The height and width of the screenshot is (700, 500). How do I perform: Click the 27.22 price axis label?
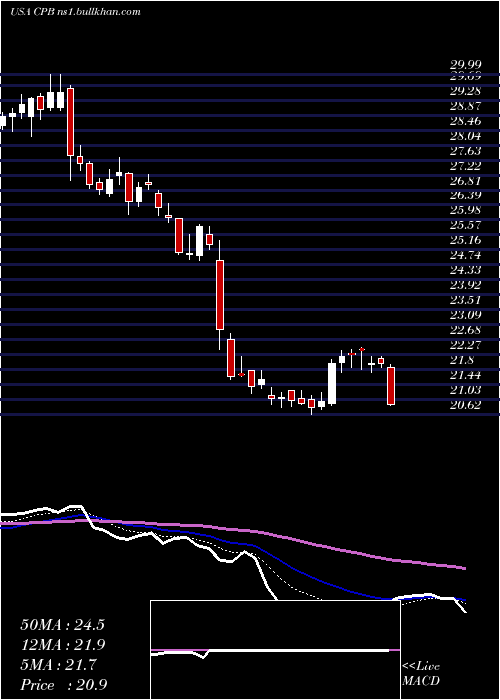click(x=465, y=166)
